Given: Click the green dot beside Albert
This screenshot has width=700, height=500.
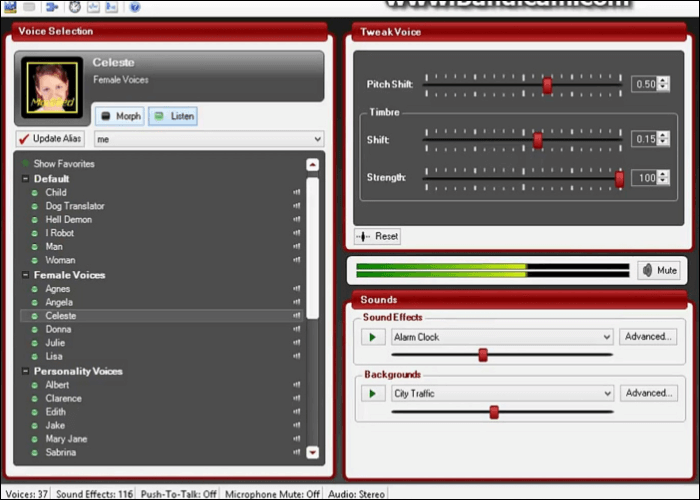Looking at the screenshot, I should coord(35,385).
